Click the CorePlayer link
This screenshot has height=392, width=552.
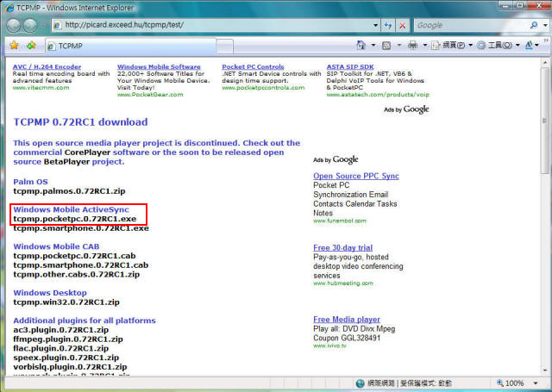(x=87, y=152)
